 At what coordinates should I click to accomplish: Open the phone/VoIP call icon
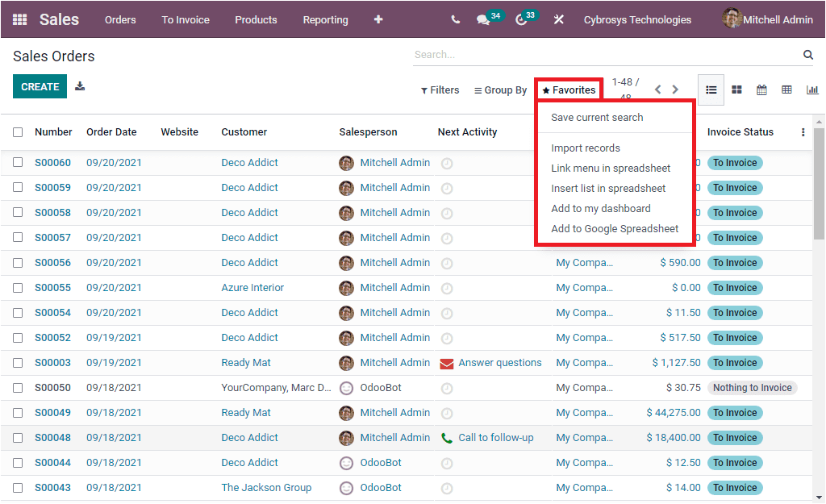(x=454, y=19)
